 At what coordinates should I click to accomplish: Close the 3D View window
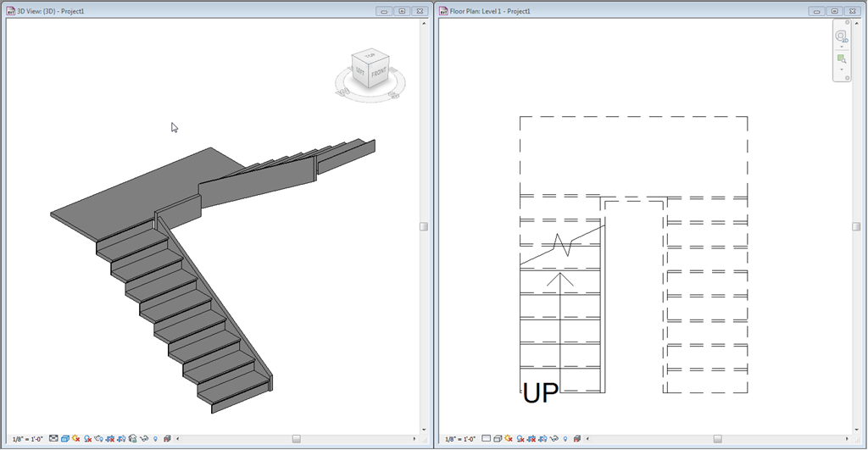click(420, 11)
